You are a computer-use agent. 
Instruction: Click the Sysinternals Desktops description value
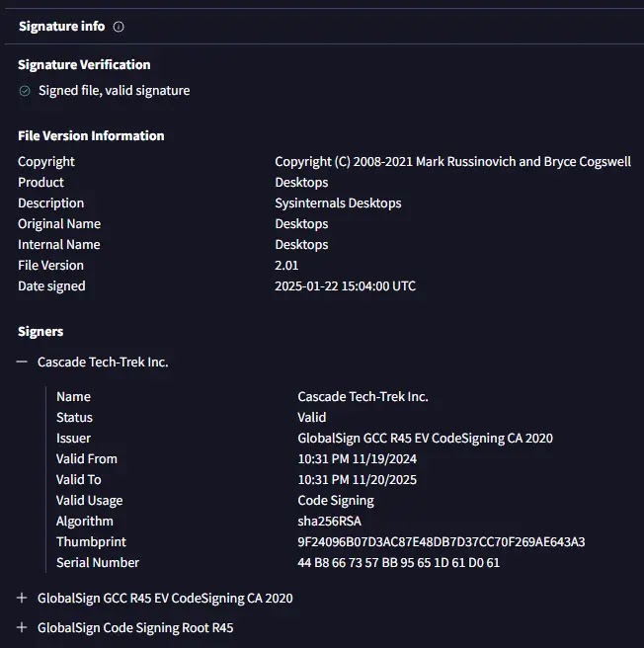pos(338,202)
